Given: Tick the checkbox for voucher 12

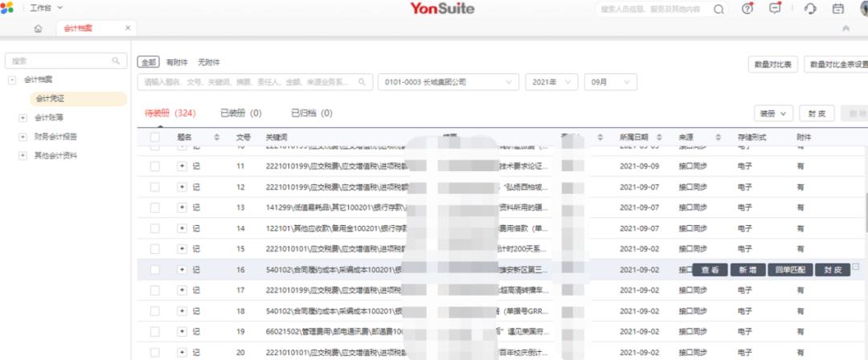Looking at the screenshot, I should 155,187.
